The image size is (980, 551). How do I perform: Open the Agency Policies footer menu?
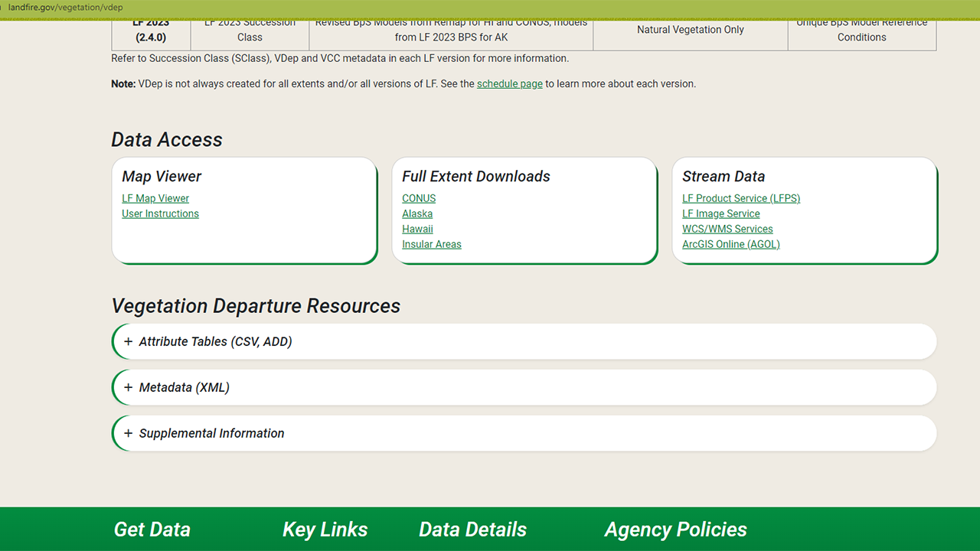pyautogui.click(x=675, y=529)
